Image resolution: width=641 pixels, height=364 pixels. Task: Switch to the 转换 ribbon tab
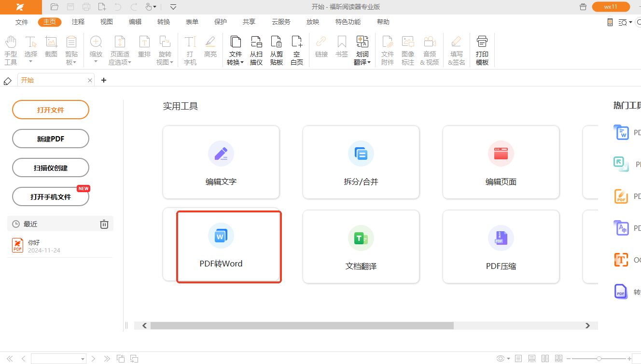[164, 22]
